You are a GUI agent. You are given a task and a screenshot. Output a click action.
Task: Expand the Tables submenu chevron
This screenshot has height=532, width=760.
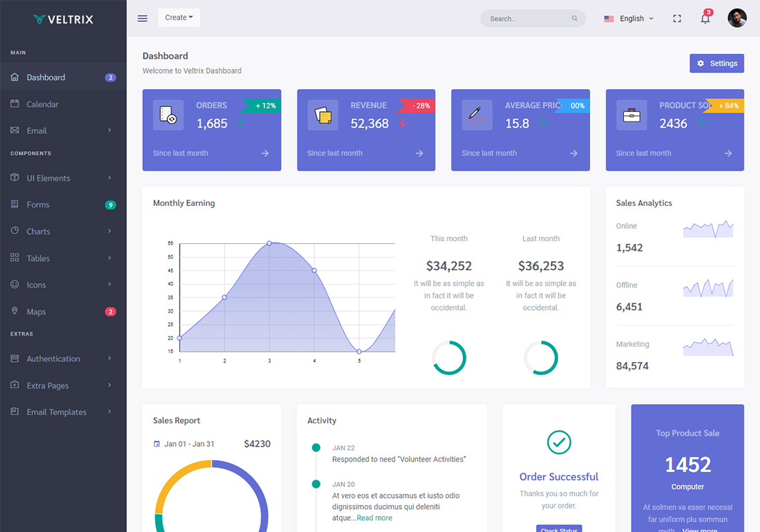coord(110,258)
